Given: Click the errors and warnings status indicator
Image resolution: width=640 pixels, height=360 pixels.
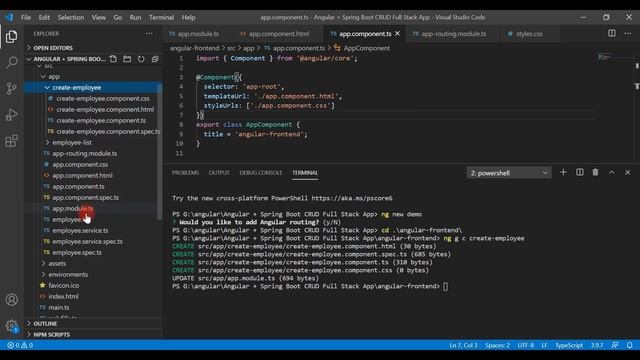Looking at the screenshot, I should coord(20,345).
